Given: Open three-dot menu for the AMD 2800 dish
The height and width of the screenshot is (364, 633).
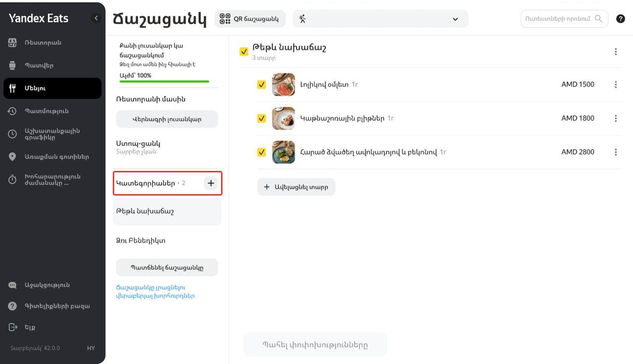Looking at the screenshot, I should pos(616,152).
